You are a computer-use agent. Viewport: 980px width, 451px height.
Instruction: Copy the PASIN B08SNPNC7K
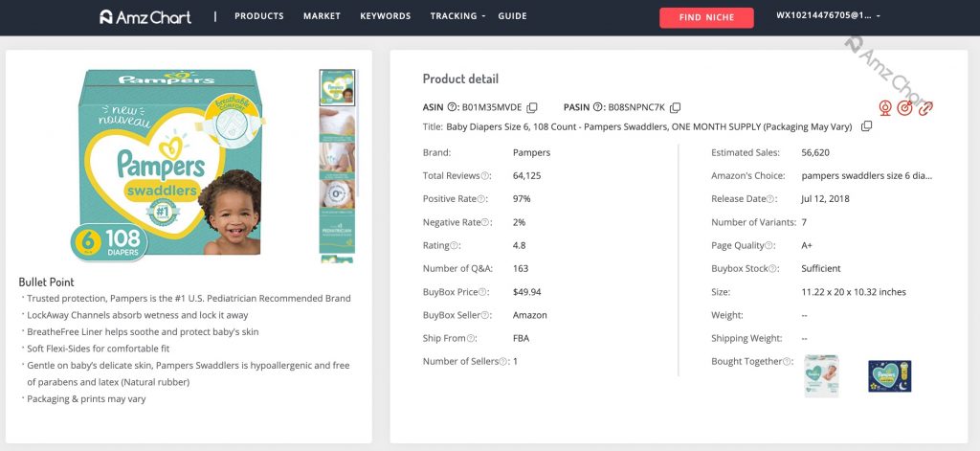[675, 107]
